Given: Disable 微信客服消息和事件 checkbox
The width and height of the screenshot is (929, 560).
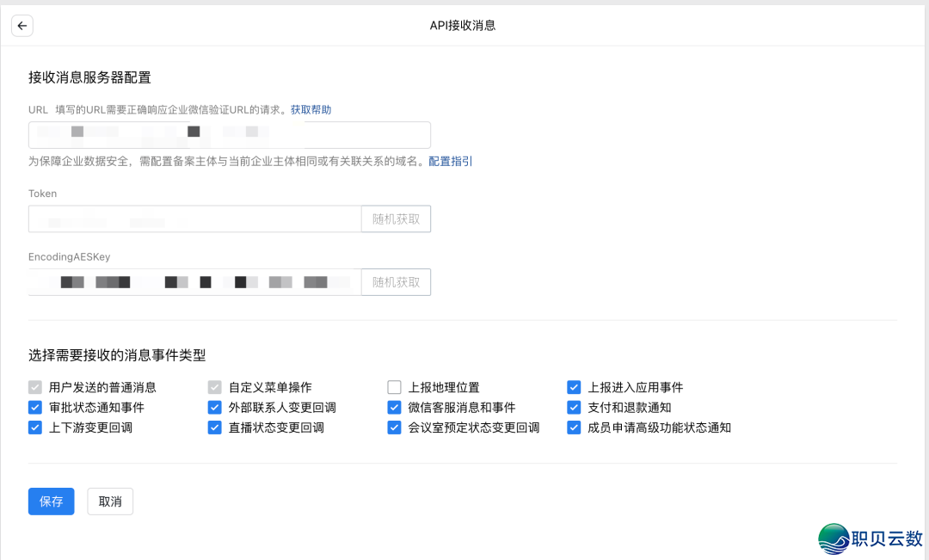Looking at the screenshot, I should pos(395,407).
